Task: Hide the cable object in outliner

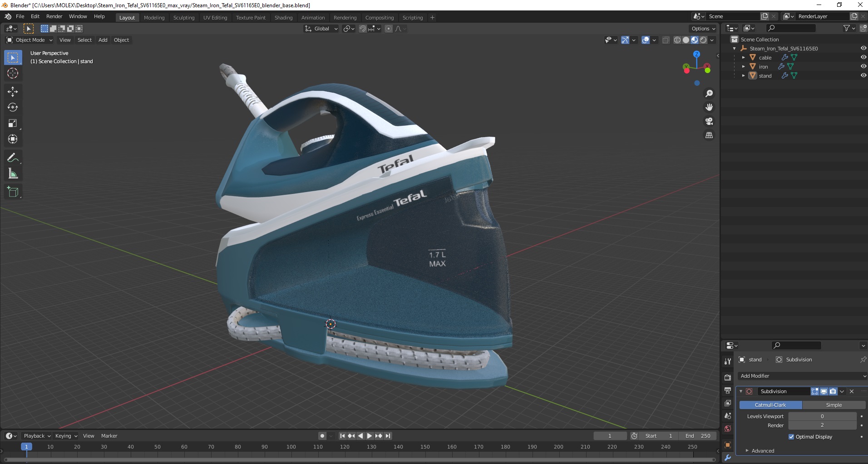Action: coord(863,57)
